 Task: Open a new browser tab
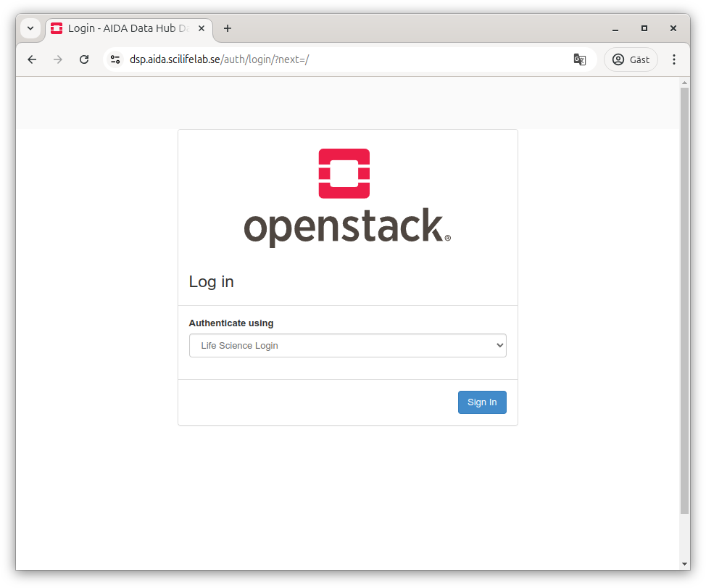(x=228, y=28)
